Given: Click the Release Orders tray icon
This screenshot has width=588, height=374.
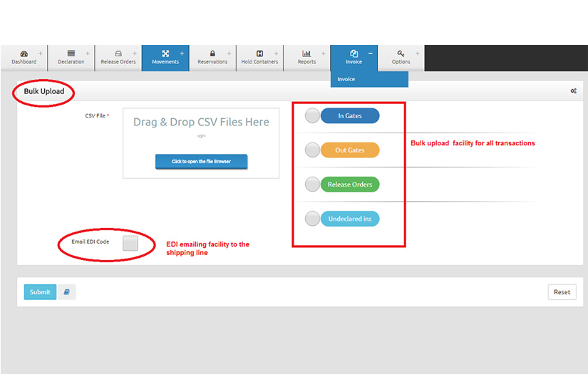Looking at the screenshot, I should coord(118,53).
